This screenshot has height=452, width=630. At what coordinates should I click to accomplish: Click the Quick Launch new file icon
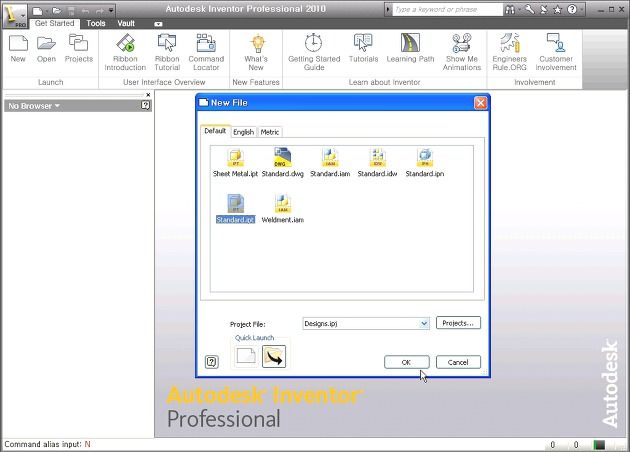(x=246, y=356)
